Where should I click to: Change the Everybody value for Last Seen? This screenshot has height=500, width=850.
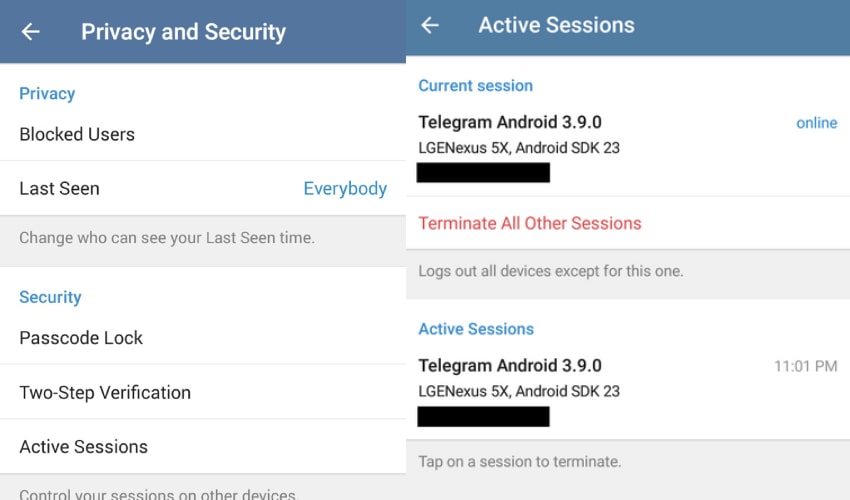pyautogui.click(x=345, y=188)
